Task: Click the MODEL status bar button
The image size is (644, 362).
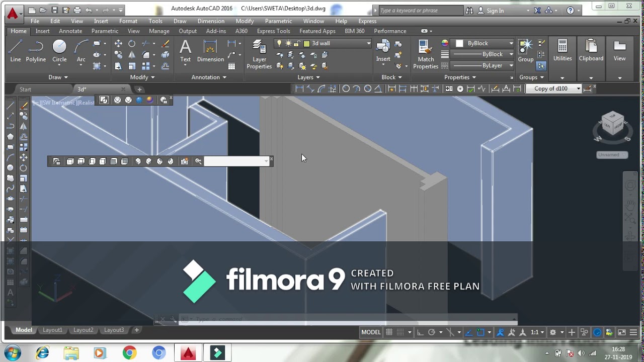Action: 371,332
